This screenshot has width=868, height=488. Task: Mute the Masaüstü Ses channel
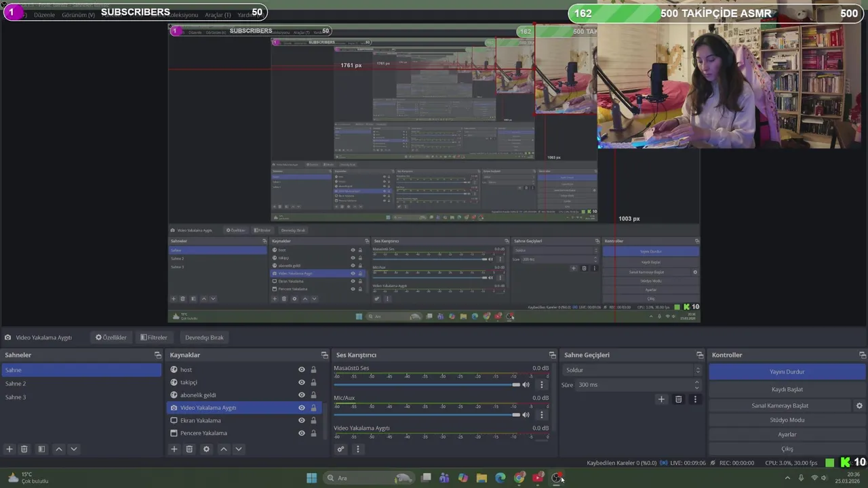click(x=526, y=385)
